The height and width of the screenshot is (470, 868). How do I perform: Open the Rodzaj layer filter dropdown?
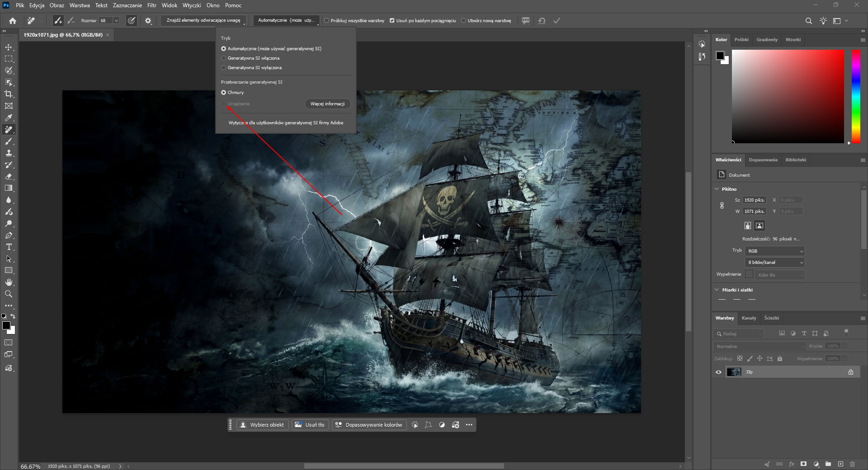(x=739, y=334)
